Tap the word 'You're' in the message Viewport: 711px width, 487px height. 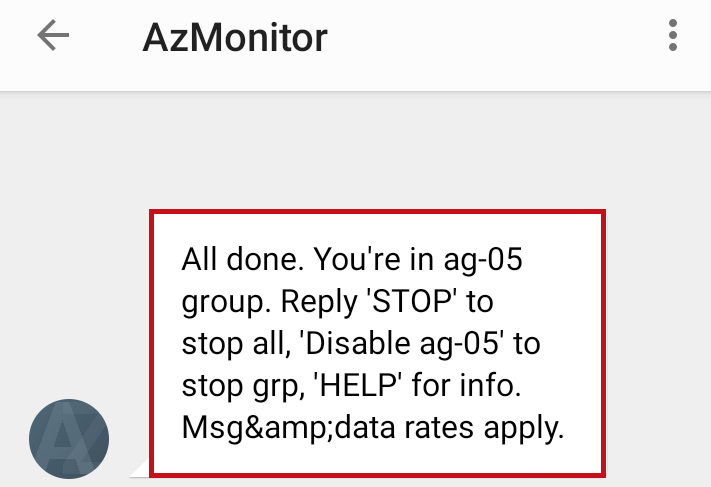357,259
